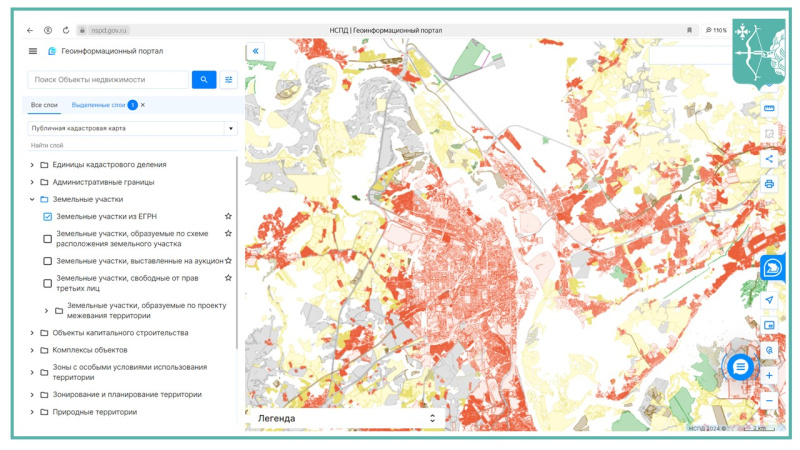Click the print icon on map toolbar
The height and width of the screenshot is (450, 800).
[769, 184]
